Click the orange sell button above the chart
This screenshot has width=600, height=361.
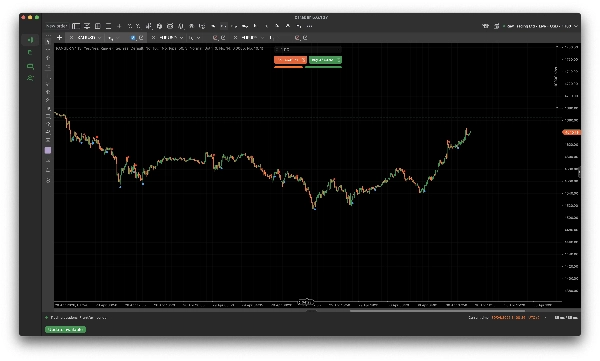(x=290, y=60)
